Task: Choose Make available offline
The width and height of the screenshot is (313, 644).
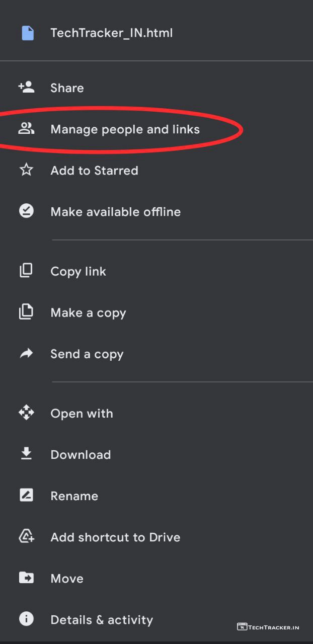Action: [x=115, y=212]
